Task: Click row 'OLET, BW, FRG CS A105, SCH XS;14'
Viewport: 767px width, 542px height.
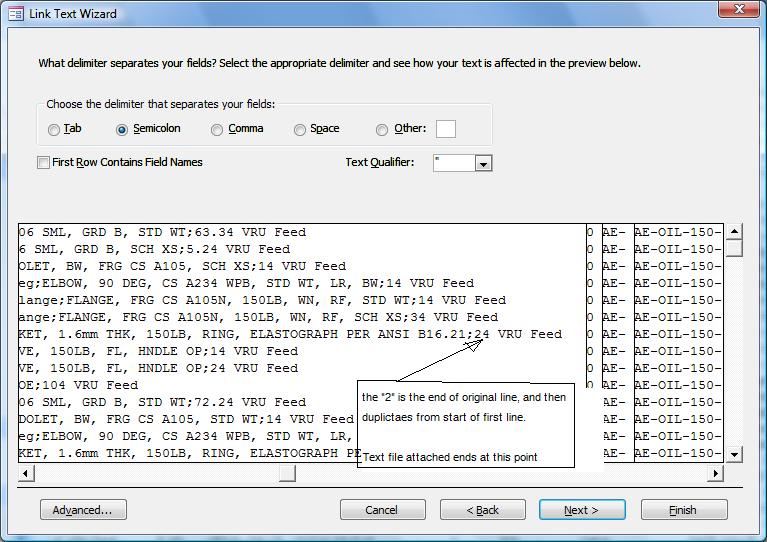Action: pyautogui.click(x=182, y=266)
